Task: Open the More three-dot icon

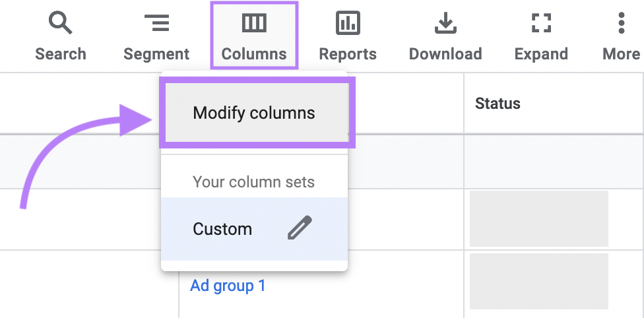Action: [621, 22]
